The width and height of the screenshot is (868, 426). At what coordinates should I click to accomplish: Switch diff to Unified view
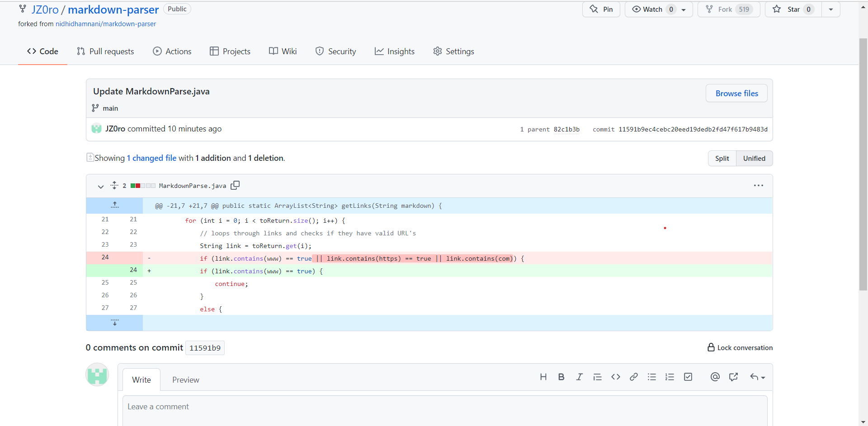pos(754,159)
